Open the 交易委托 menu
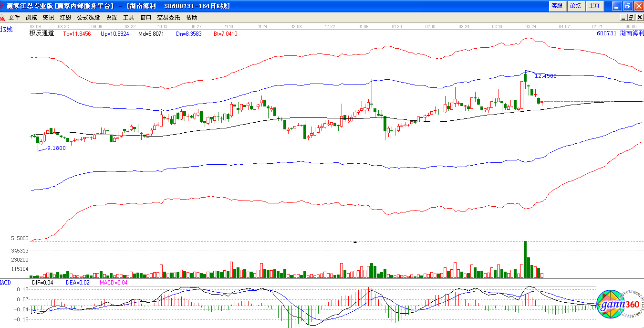 [x=168, y=17]
